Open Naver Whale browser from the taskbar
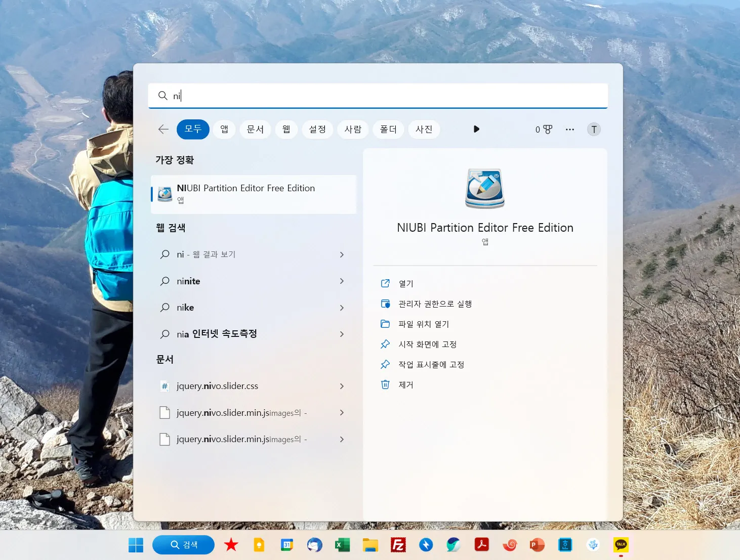Screen dimensions: 740x560 point(454,545)
